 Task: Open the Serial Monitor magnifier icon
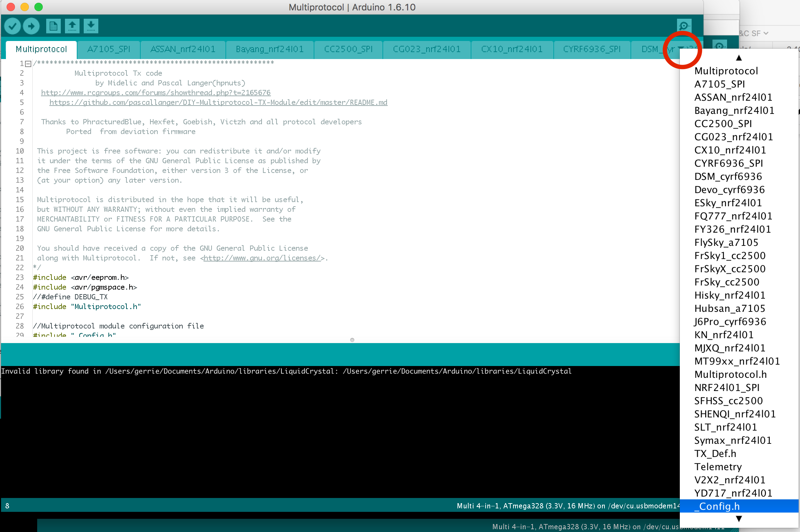point(684,26)
